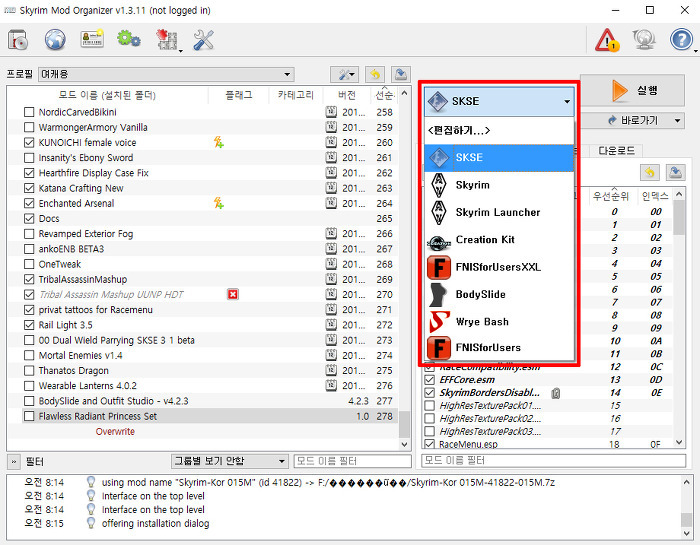The image size is (700, 545).
Task: Click the Install Mod from archive icon
Action: (18, 40)
